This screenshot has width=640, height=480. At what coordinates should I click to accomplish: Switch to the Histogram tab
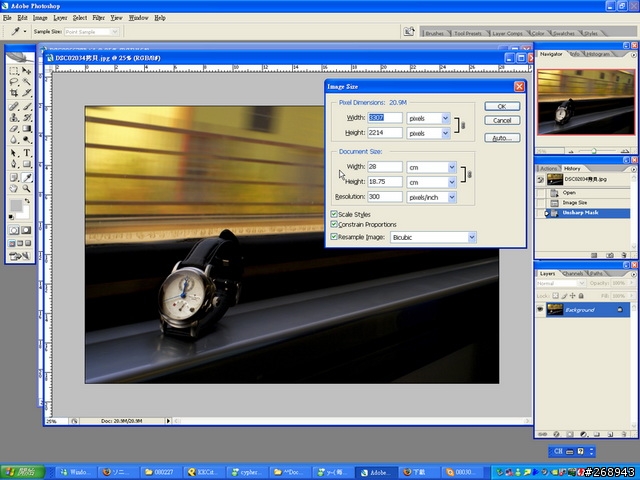[x=598, y=54]
